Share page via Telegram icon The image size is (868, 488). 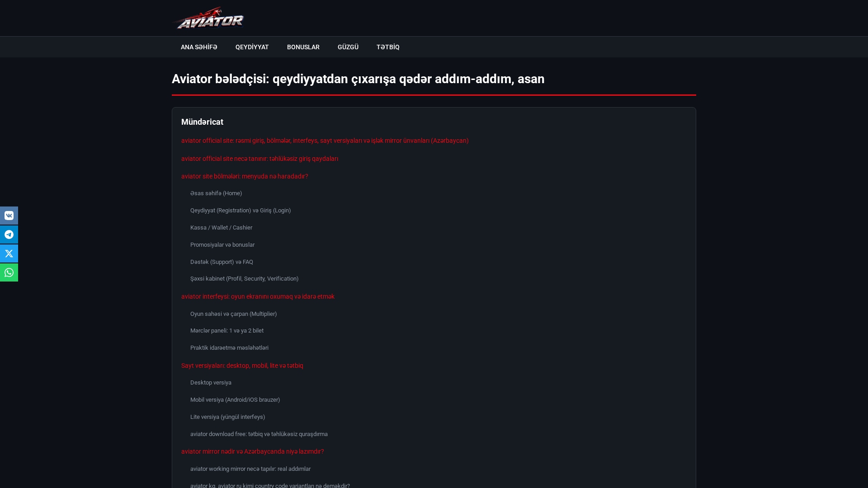[9, 235]
